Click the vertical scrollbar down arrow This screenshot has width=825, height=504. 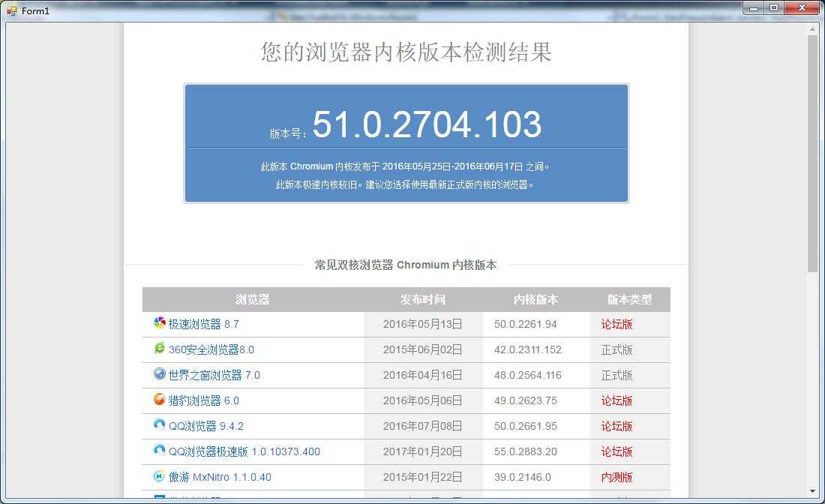(813, 491)
